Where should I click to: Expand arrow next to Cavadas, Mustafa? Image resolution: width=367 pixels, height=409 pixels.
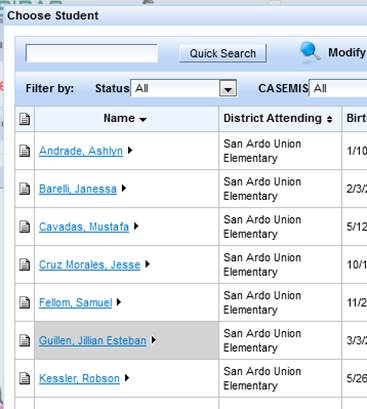136,226
